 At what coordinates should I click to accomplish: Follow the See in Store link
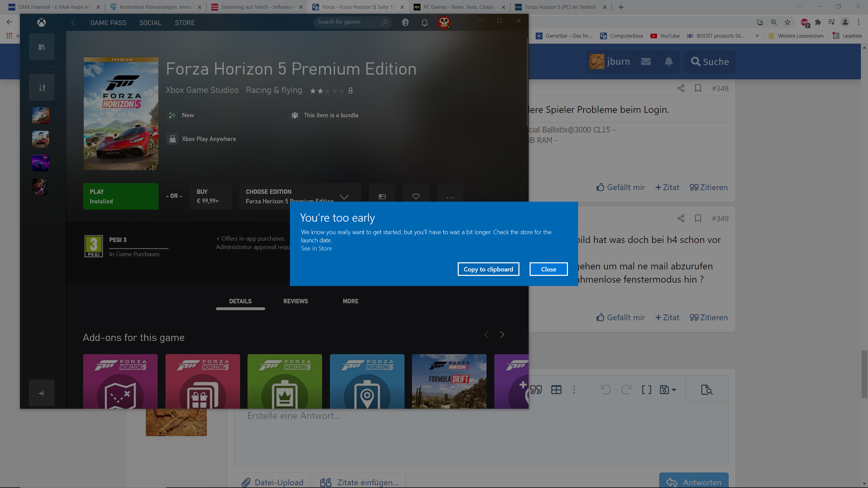coord(316,248)
